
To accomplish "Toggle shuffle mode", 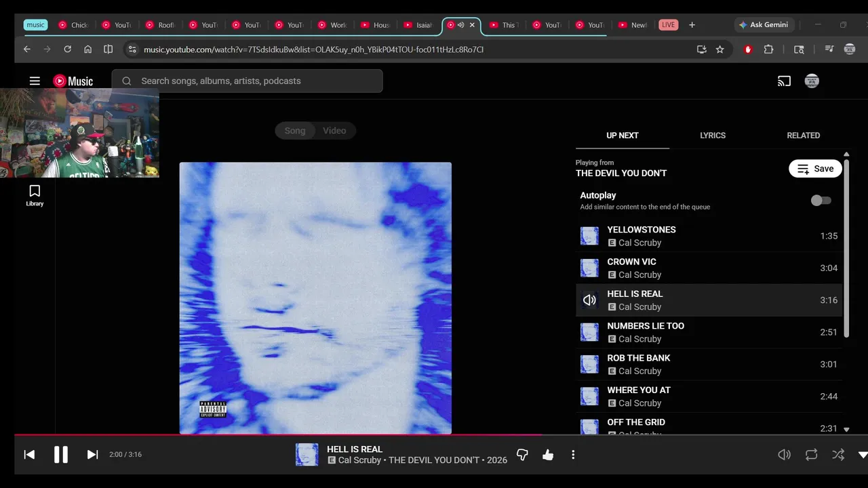I will point(838,455).
